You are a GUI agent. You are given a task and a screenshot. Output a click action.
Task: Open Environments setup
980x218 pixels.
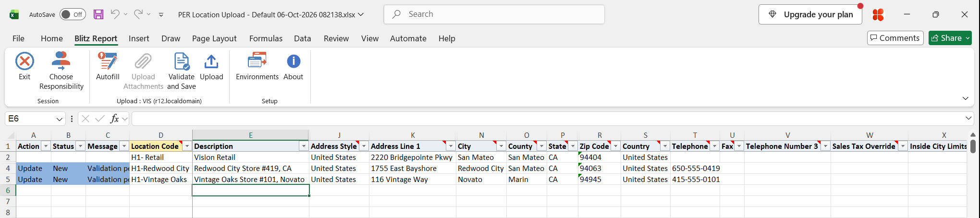(257, 66)
